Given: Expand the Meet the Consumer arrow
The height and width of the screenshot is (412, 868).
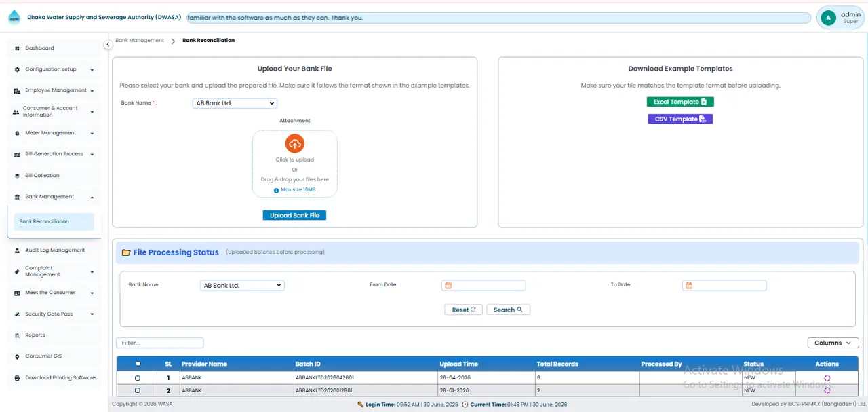Looking at the screenshot, I should coord(92,293).
